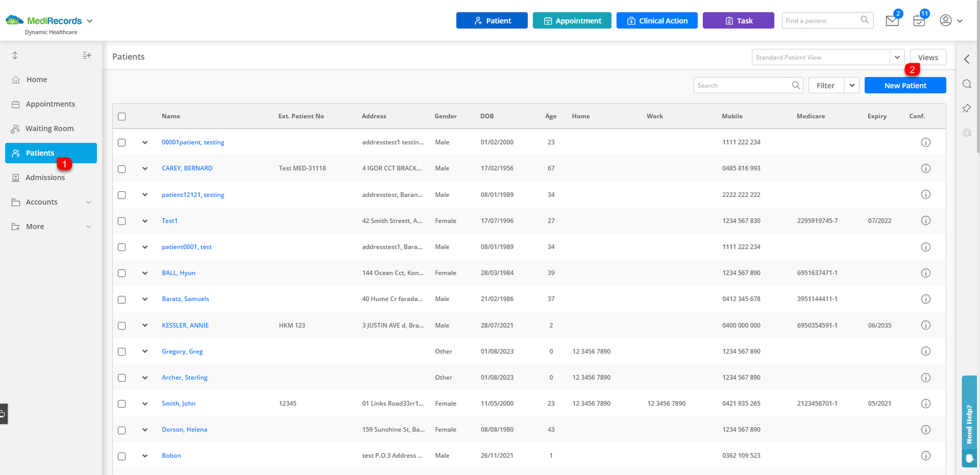Viewport: 980px width, 475px height.
Task: Open the chat bubble icon in right panel
Action: click(x=966, y=84)
